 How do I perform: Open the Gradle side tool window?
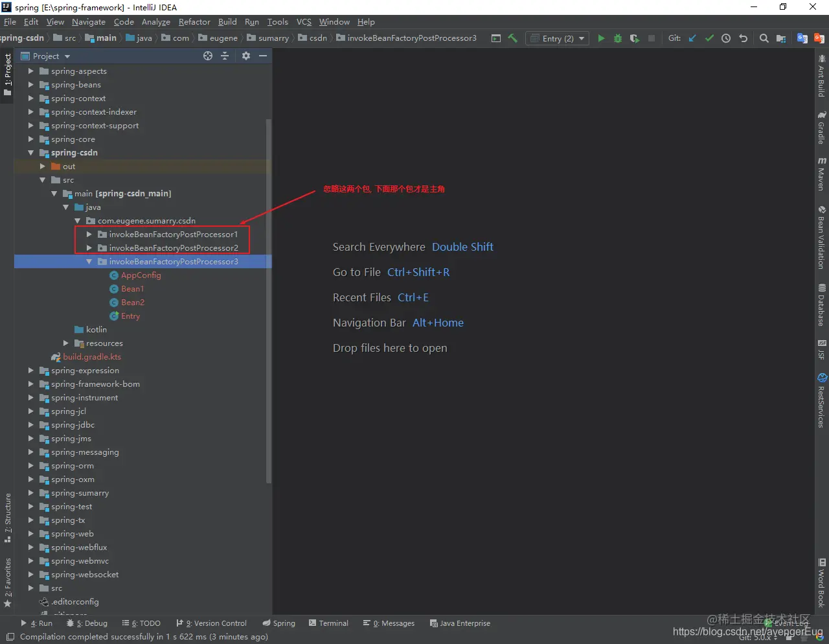[x=821, y=128]
